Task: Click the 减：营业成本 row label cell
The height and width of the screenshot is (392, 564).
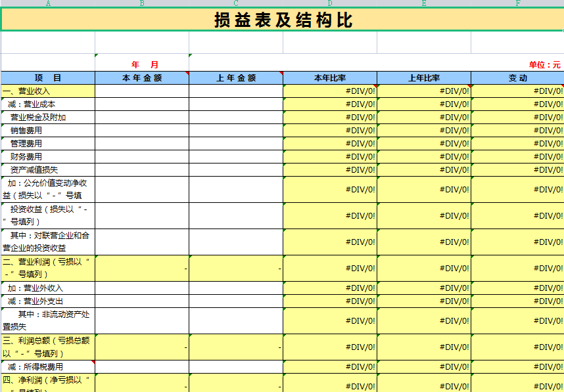Action: (39, 104)
